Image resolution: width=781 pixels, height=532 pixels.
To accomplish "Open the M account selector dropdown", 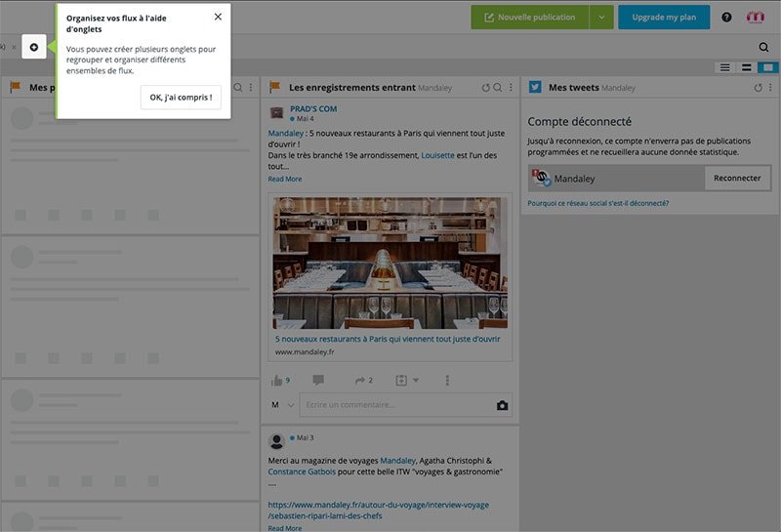I will pos(282,405).
